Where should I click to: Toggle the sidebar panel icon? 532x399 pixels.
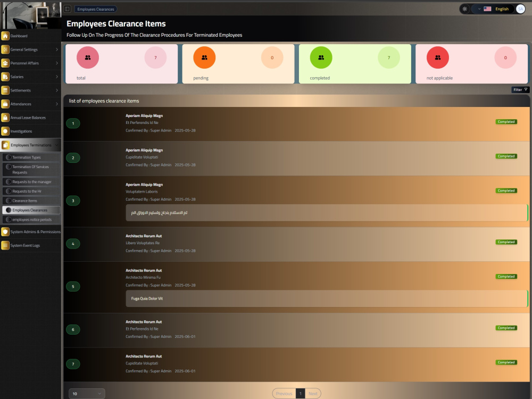(x=67, y=9)
